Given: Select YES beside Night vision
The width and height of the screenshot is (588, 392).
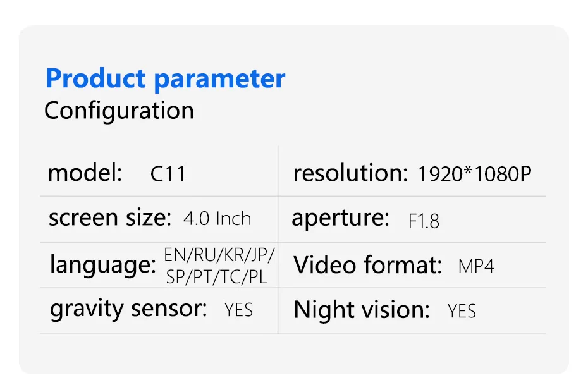Looking at the screenshot, I should pos(462,311).
